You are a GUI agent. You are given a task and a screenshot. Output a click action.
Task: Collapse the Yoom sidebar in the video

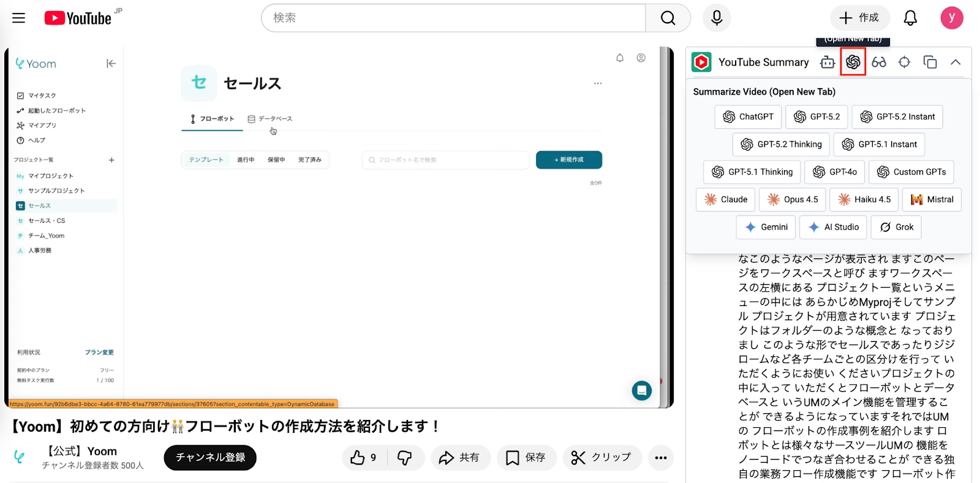(x=111, y=64)
